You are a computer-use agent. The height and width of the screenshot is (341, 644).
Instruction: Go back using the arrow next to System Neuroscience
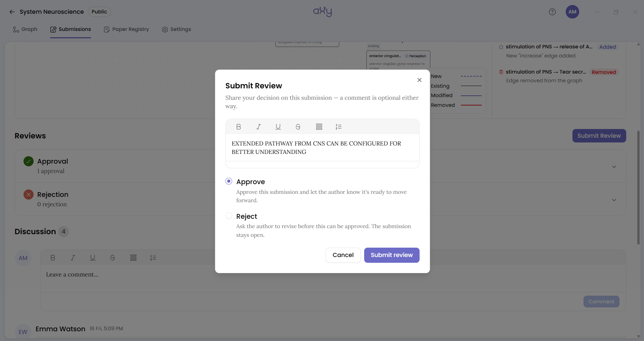click(x=12, y=12)
